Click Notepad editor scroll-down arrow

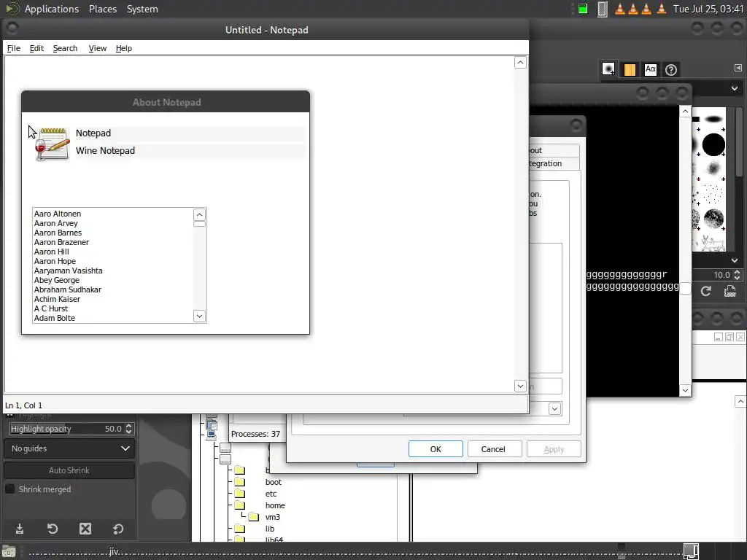pos(520,386)
